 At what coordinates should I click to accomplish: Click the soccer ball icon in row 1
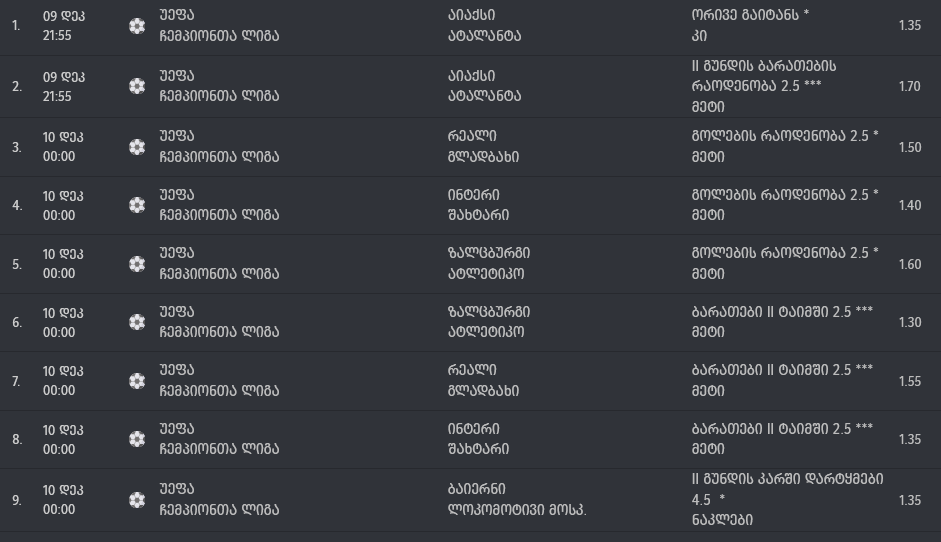tap(137, 26)
